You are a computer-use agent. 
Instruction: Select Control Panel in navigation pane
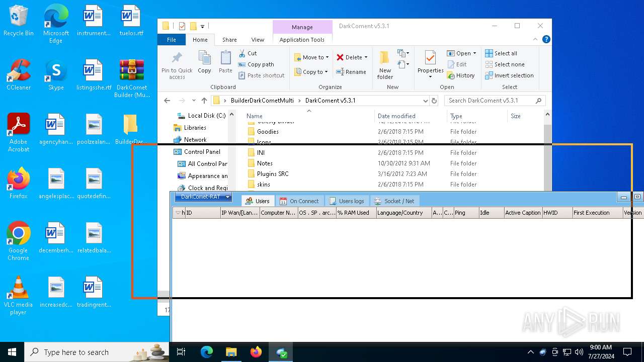point(197,152)
